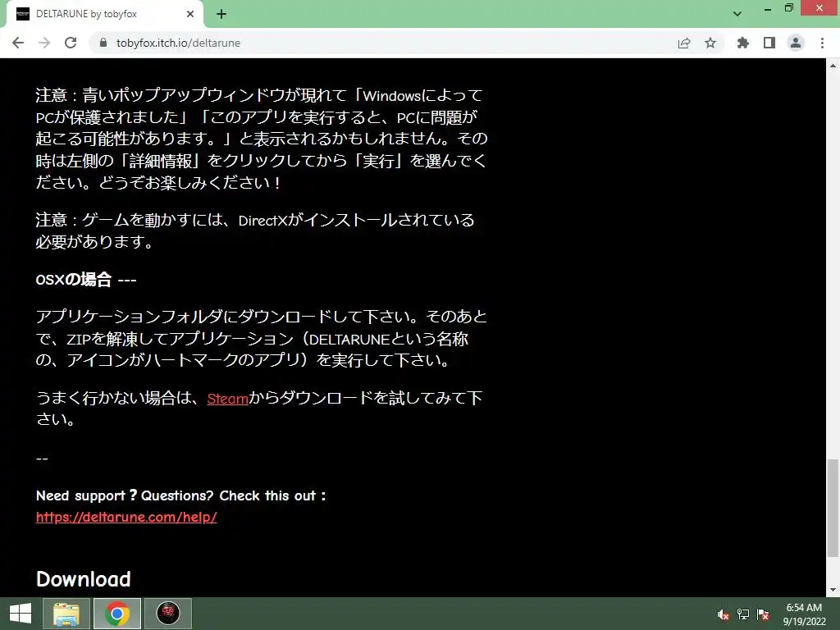Restore down the Chrome window
Screen dimensions: 840x630
point(788,8)
